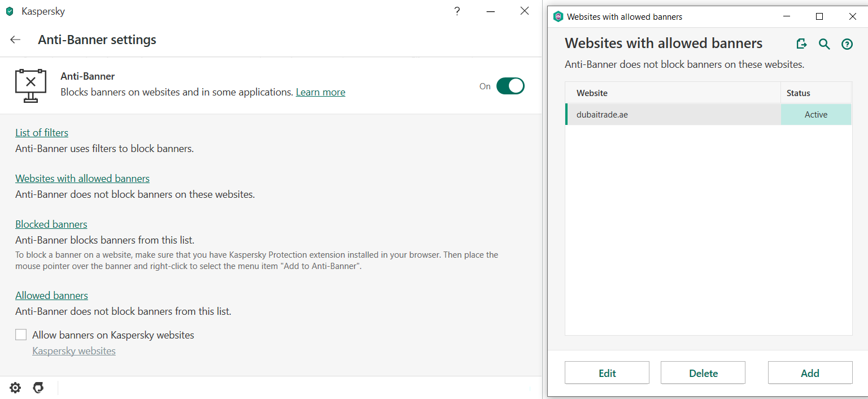Sort by Website column header
The image size is (868, 399).
coord(673,93)
